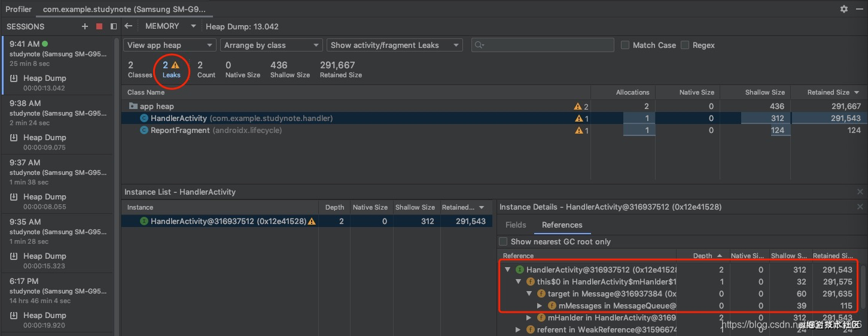This screenshot has width=868, height=336.
Task: Switch to the Fields tab
Action: (x=516, y=225)
